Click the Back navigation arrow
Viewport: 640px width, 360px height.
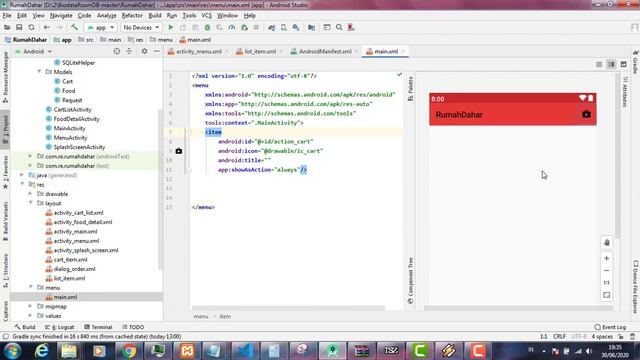tap(47, 27)
